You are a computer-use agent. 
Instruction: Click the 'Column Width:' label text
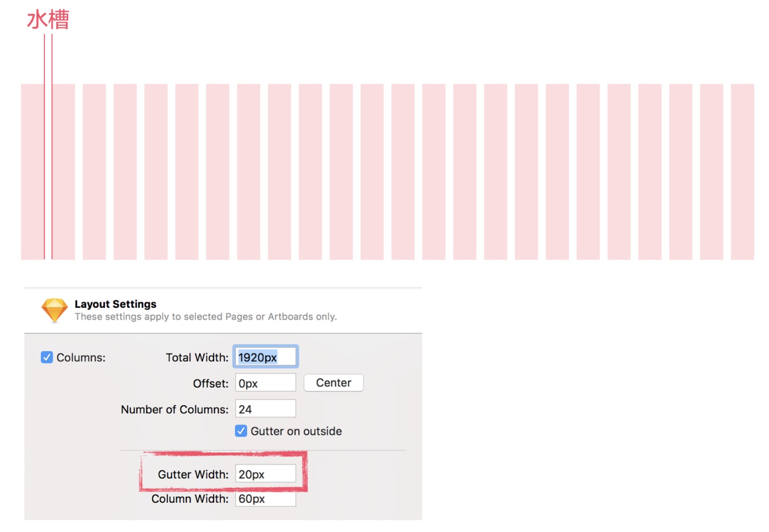(x=190, y=499)
